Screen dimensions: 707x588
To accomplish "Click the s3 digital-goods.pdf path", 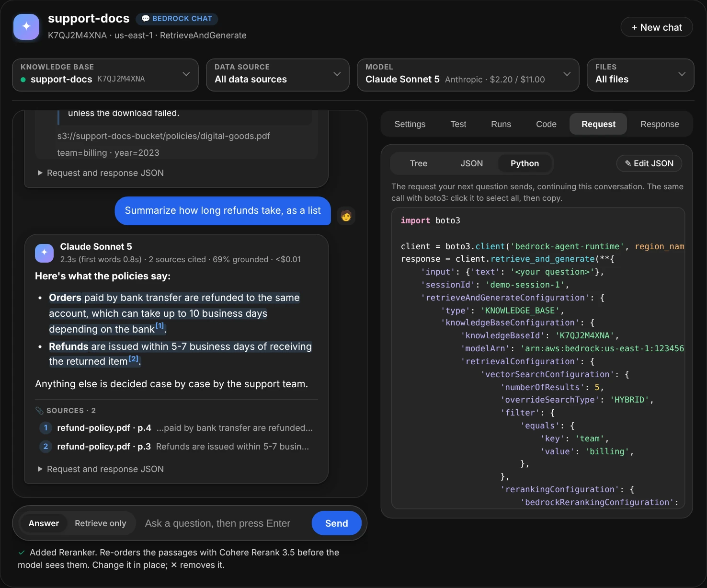I will tap(163, 136).
